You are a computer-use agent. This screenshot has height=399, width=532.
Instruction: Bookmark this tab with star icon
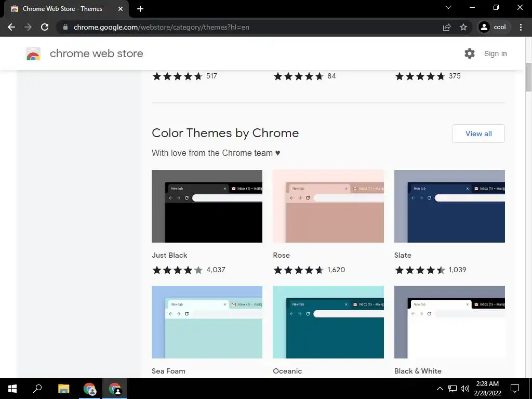[x=463, y=27]
